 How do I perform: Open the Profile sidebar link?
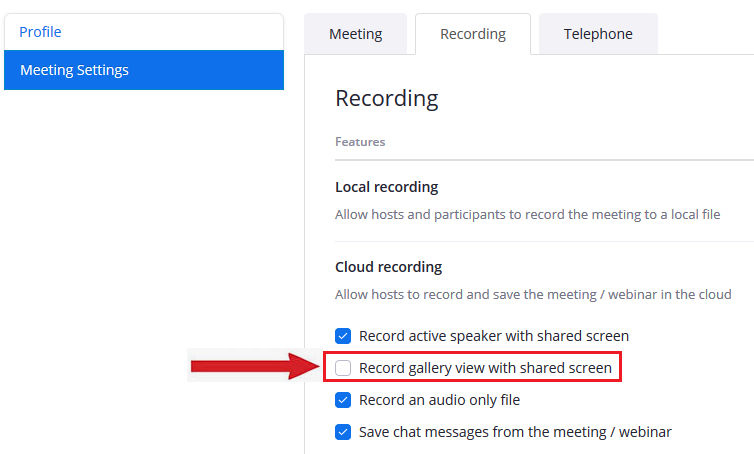pyautogui.click(x=40, y=32)
